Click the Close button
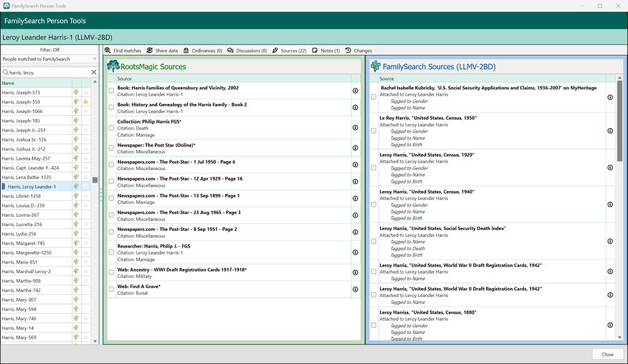Screen dimensions: 628x364 tap(608, 354)
